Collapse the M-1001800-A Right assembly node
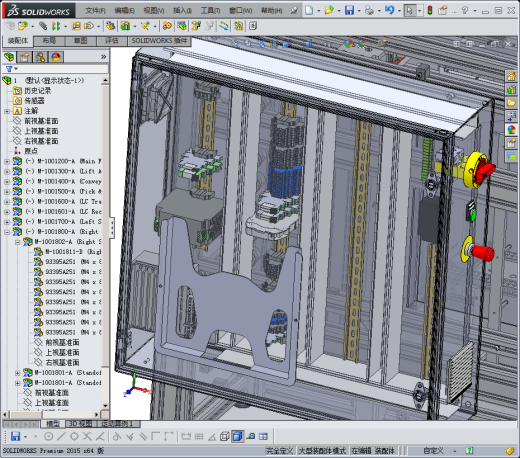The image size is (520, 458). (7, 232)
